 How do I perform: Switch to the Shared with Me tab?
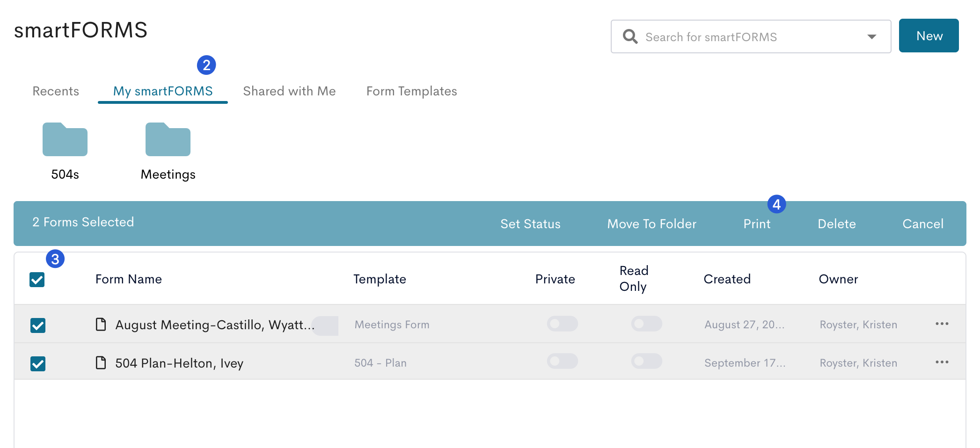click(289, 91)
